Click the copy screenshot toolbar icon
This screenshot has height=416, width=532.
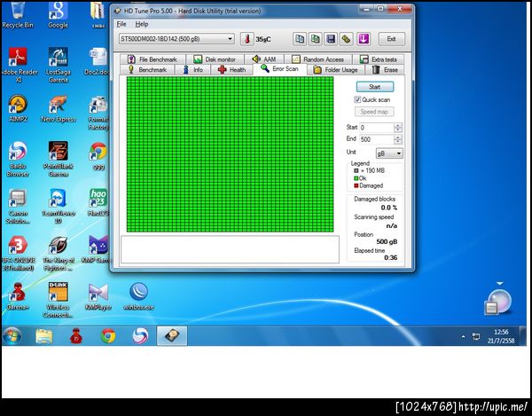[x=315, y=39]
